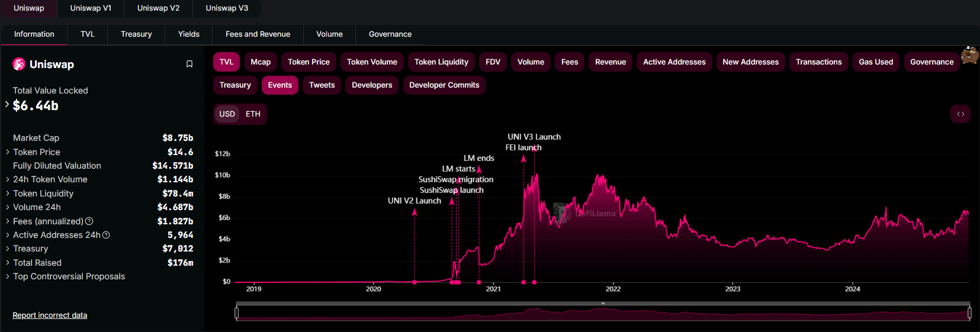Viewport: 980px width, 332px height.
Task: Click UNI V2 Launch event marker
Action: (x=415, y=282)
